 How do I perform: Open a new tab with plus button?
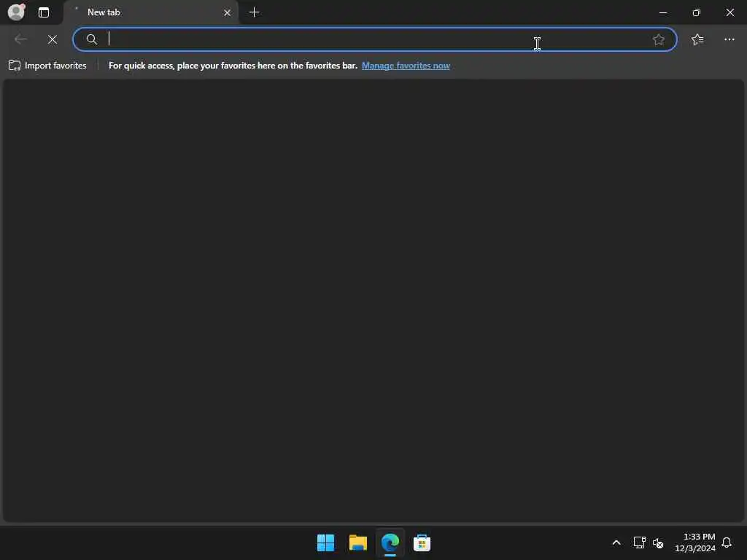[x=255, y=12]
